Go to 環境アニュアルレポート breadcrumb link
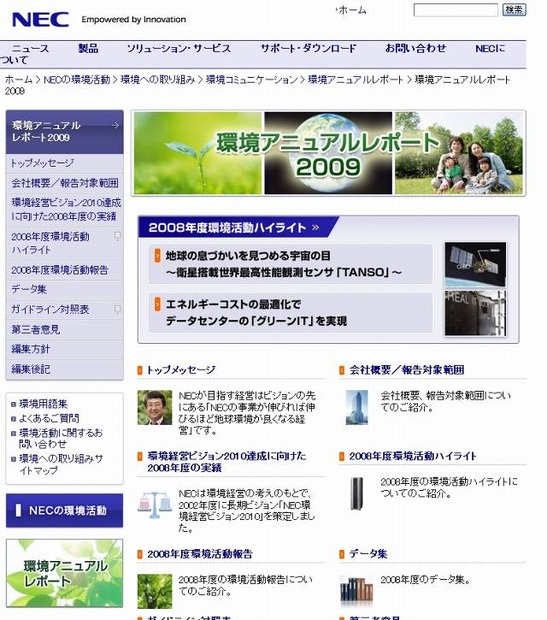The image size is (547, 620). tap(355, 79)
